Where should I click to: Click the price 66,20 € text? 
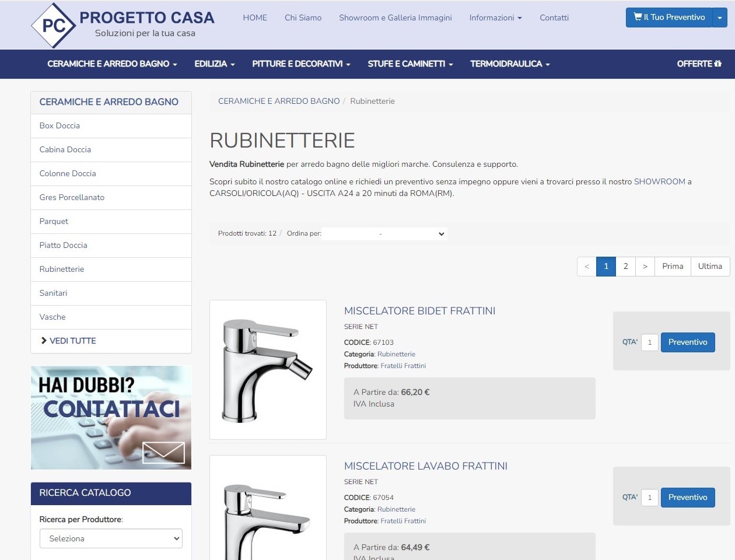415,392
